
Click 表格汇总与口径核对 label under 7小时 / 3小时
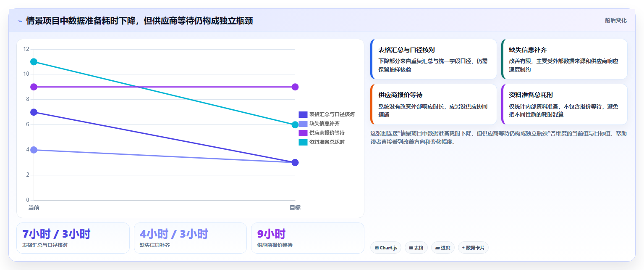coord(45,245)
